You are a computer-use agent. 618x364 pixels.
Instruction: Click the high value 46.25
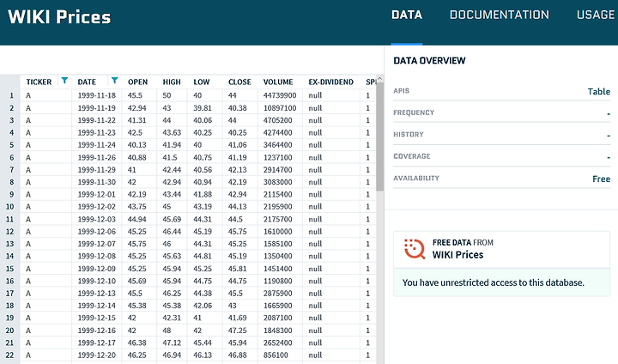(x=172, y=294)
